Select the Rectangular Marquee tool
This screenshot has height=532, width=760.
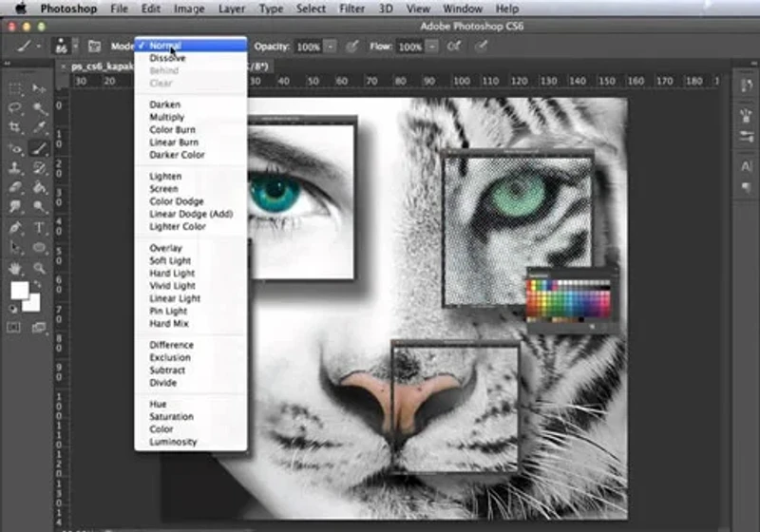point(15,88)
